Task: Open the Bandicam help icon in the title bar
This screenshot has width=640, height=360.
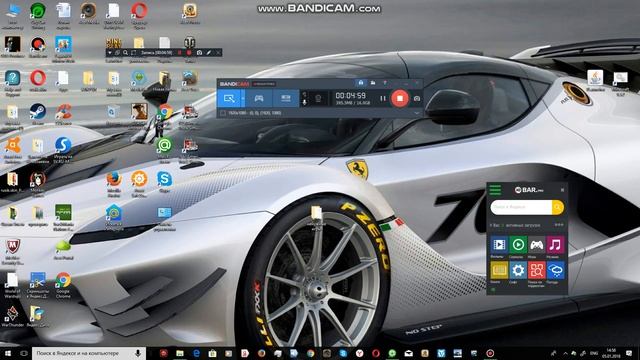Action: pyautogui.click(x=384, y=83)
